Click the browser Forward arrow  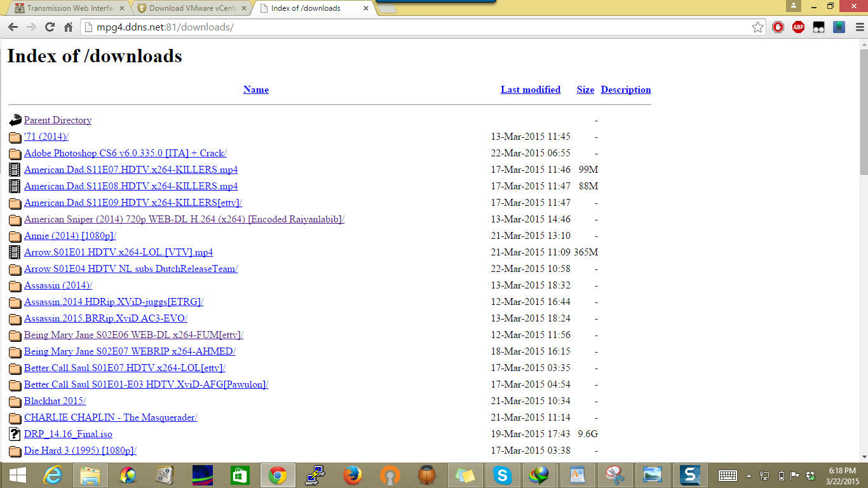click(x=31, y=27)
